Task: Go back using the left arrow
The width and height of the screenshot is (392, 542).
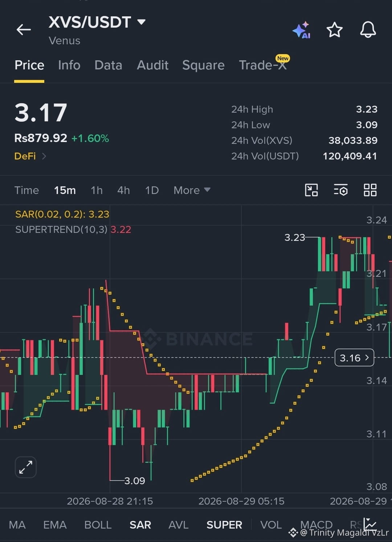Action: (x=24, y=29)
